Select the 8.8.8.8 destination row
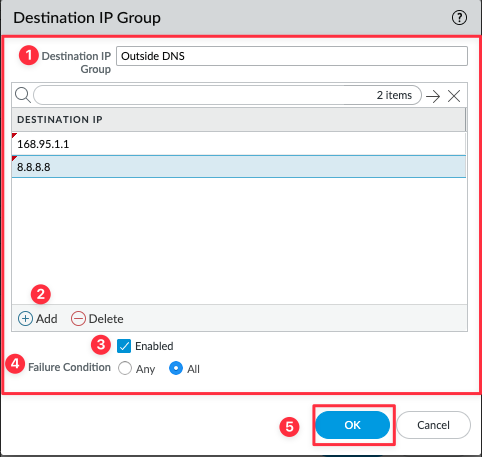Image resolution: width=482 pixels, height=457 pixels. (x=239, y=167)
